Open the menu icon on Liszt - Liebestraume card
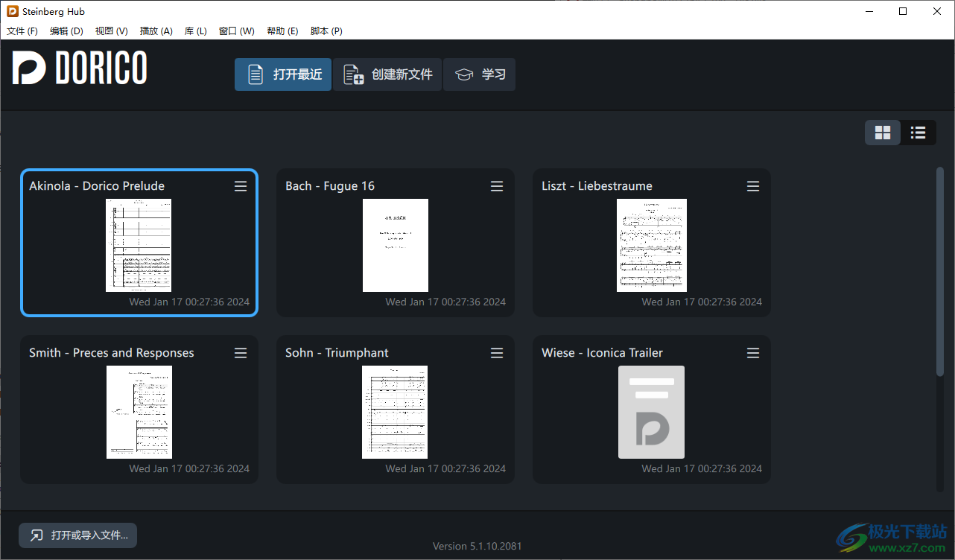 753,186
